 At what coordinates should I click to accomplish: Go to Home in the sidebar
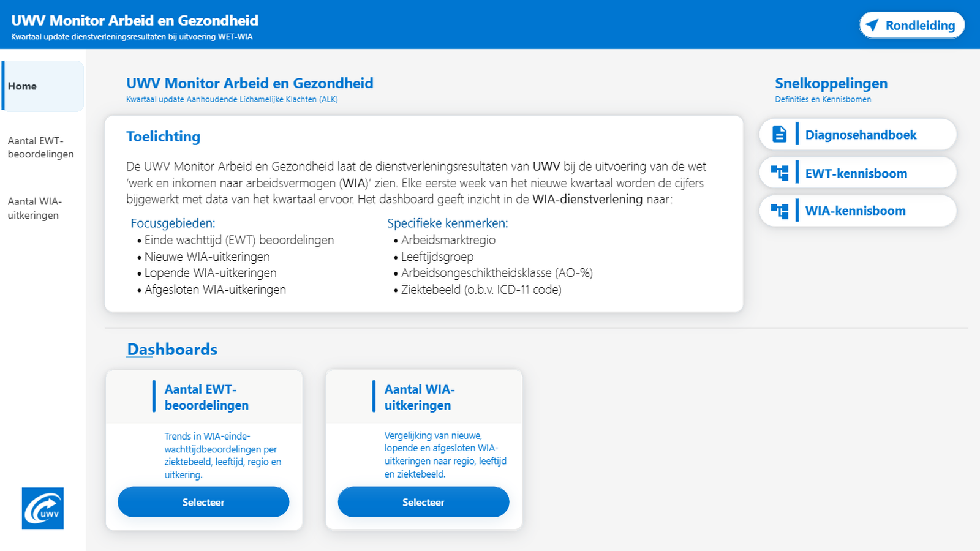43,86
